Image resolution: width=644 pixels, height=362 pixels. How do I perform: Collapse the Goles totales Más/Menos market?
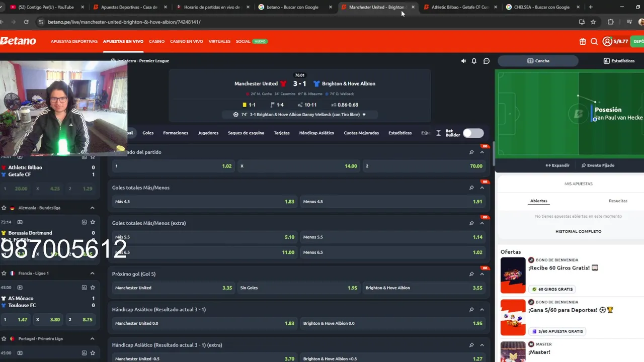click(482, 188)
